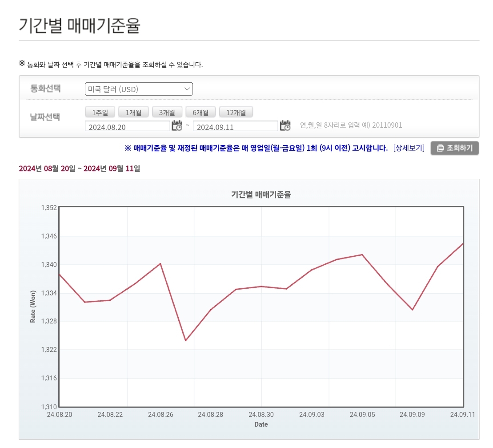Click the 24.08.26 x-axis date label

(x=160, y=415)
